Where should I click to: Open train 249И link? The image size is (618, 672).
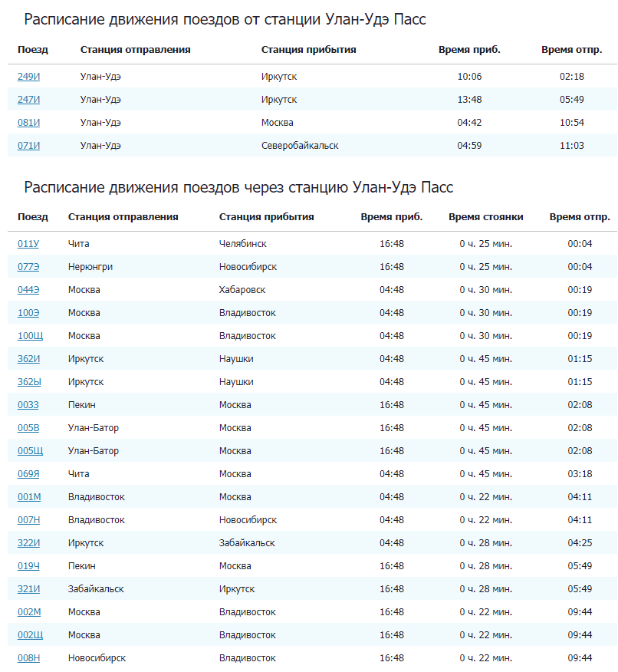pos(28,77)
